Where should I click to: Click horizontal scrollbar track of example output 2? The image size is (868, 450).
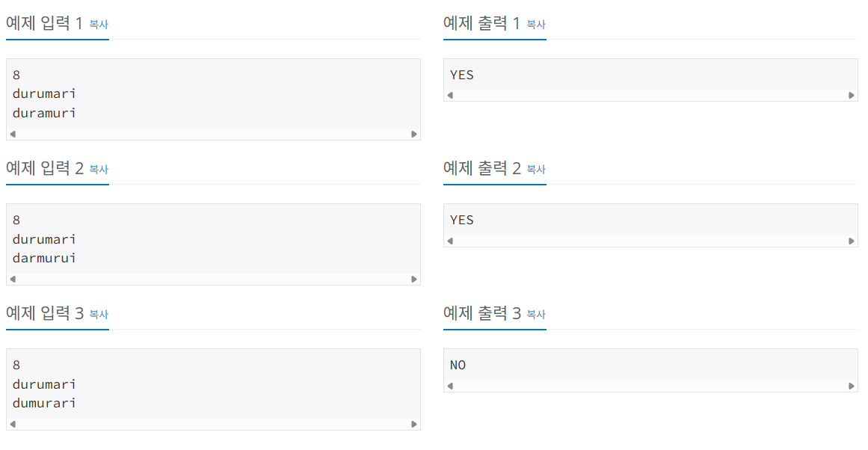[650, 241]
